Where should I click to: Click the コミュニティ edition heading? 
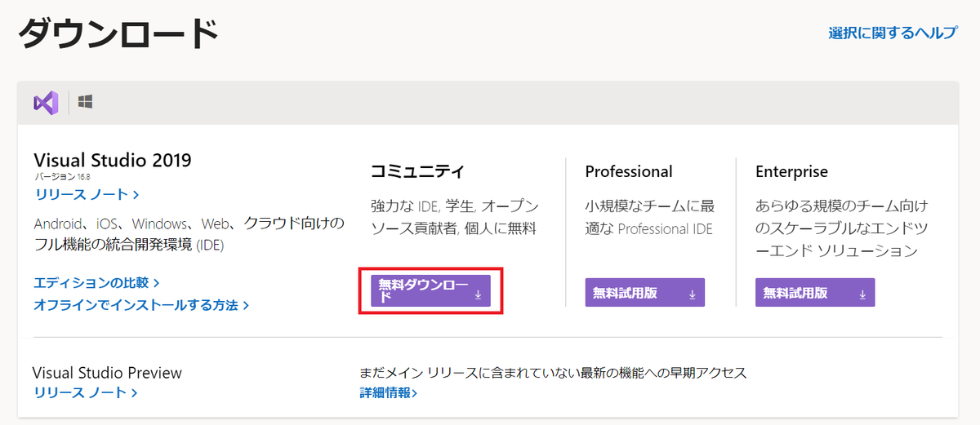(x=417, y=171)
